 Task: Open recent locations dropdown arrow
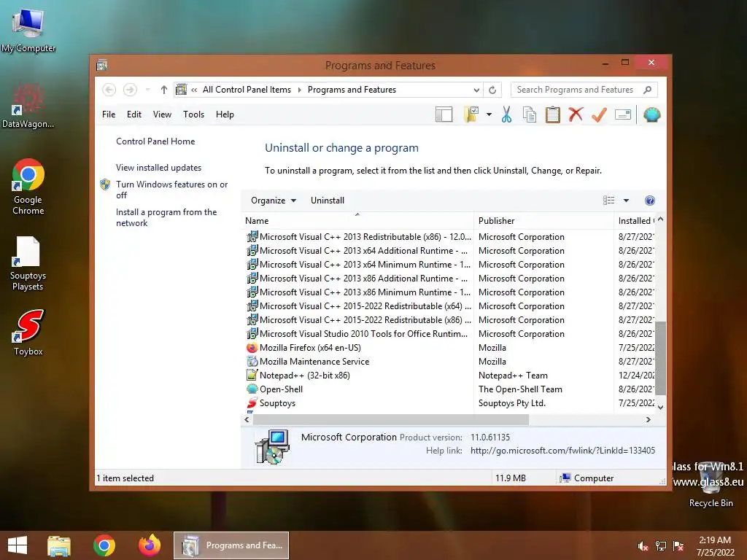click(148, 90)
